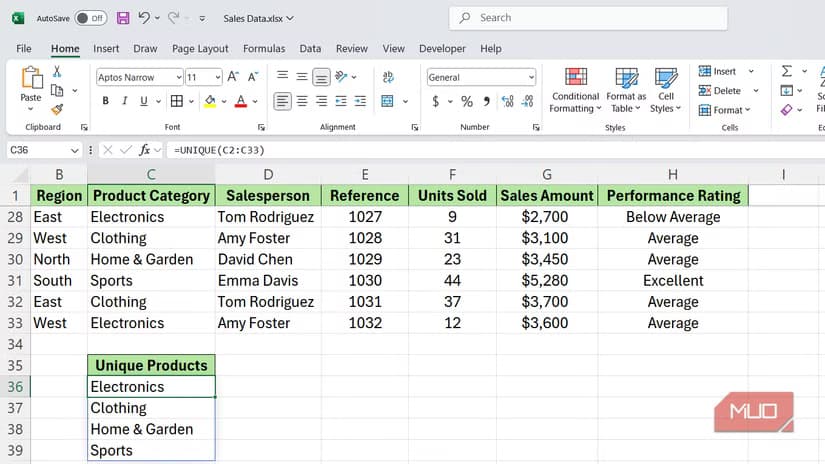Toggle Align Right
The height and width of the screenshot is (464, 825).
pos(321,101)
